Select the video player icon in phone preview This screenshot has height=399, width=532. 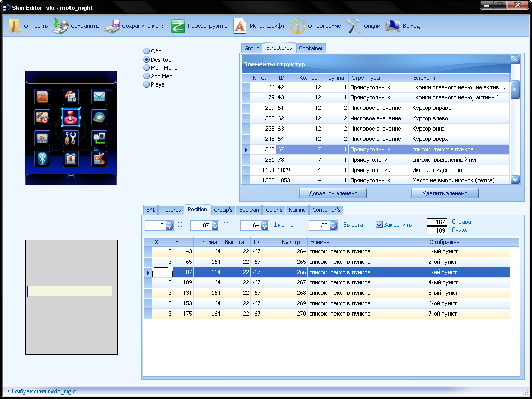pos(42,138)
